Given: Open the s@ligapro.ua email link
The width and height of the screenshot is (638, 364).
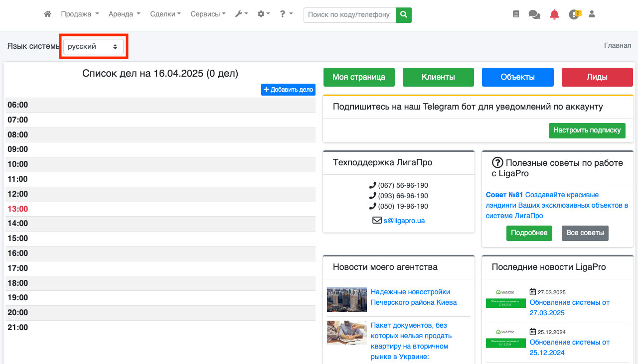Looking at the screenshot, I should (404, 221).
